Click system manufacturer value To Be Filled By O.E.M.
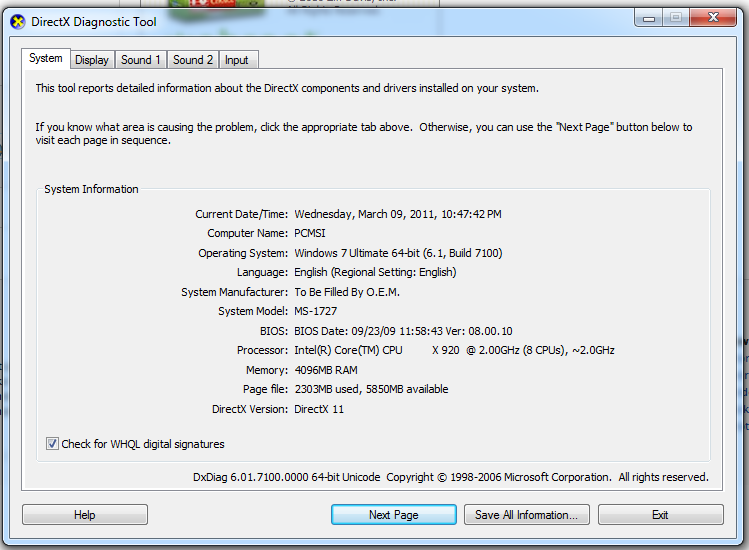Viewport: 749px width, 550px height. [347, 292]
